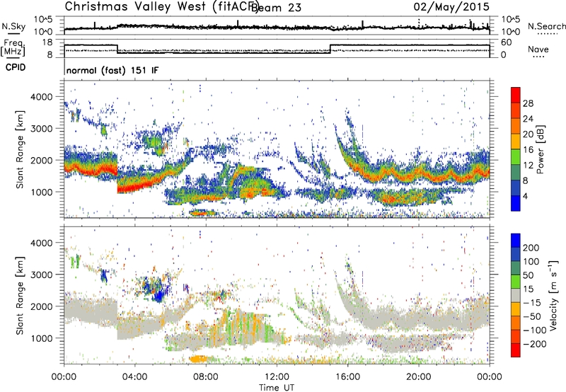
Task: Click the '04:00' time axis tick label
Action: point(134,377)
